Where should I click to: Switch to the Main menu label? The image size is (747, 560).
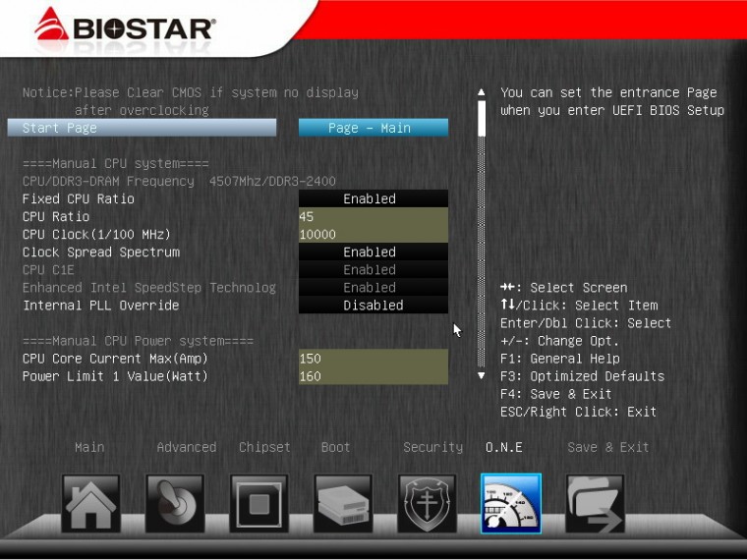[x=89, y=447]
